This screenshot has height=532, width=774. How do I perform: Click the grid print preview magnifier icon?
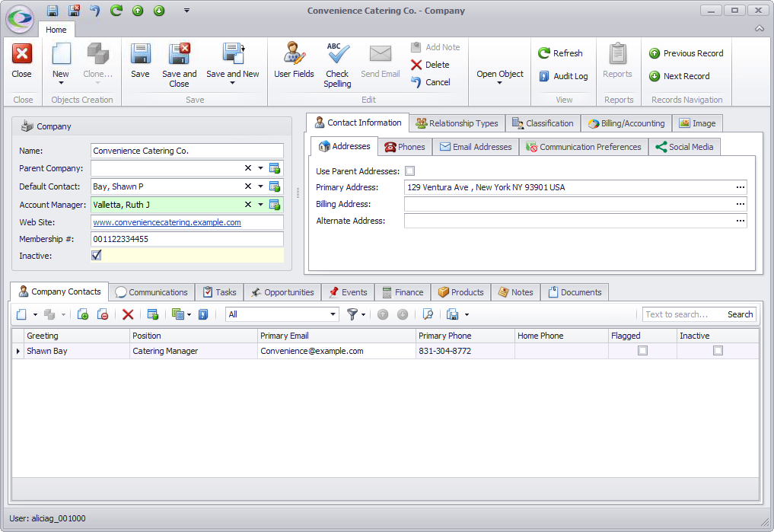[428, 314]
